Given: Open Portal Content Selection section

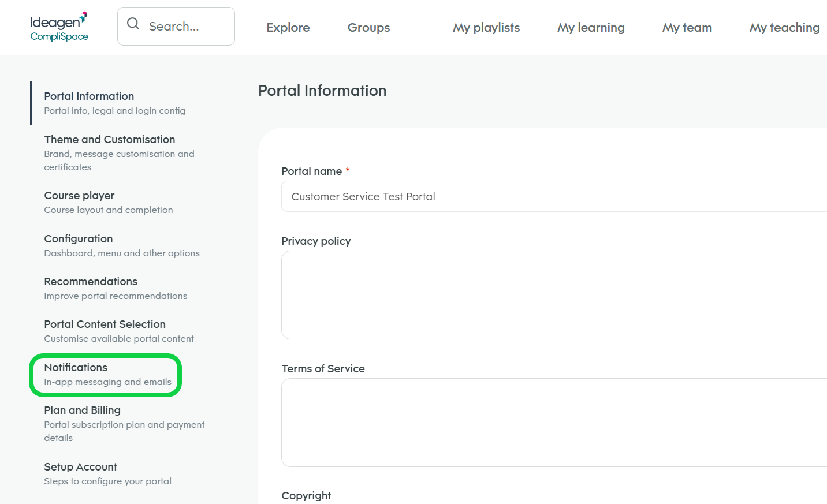Looking at the screenshot, I should coord(119,331).
